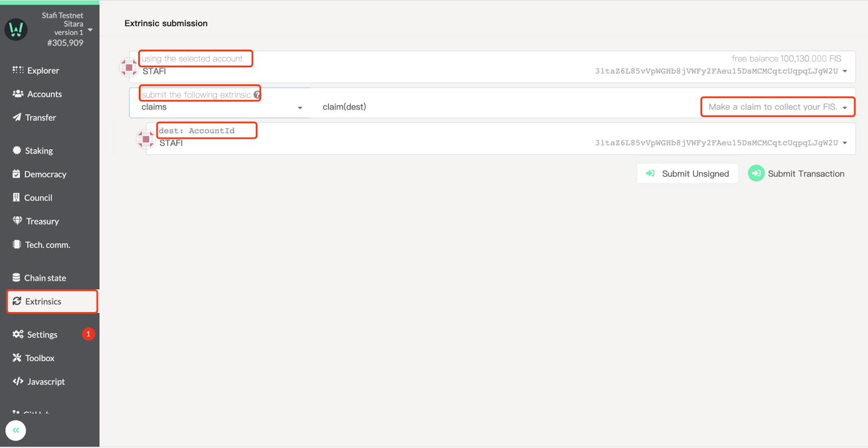Click the Extrinsic submission heading
This screenshot has width=868, height=448.
click(x=166, y=23)
